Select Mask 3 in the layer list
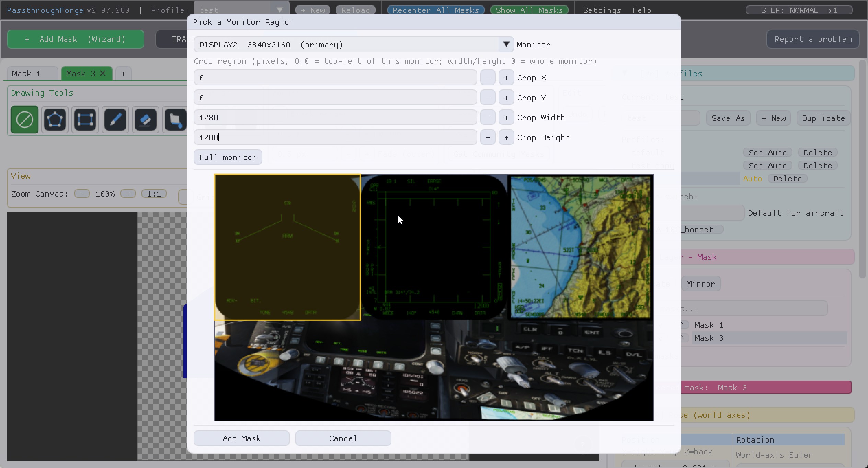 pyautogui.click(x=769, y=338)
